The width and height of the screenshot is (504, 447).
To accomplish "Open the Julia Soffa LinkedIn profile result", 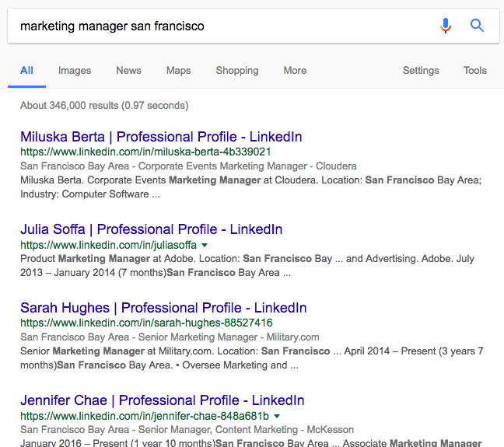I will click(x=152, y=229).
